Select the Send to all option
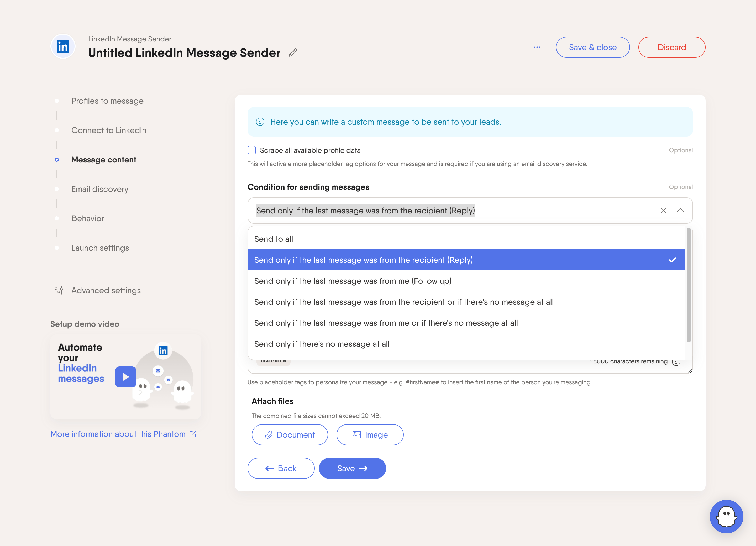 [273, 239]
